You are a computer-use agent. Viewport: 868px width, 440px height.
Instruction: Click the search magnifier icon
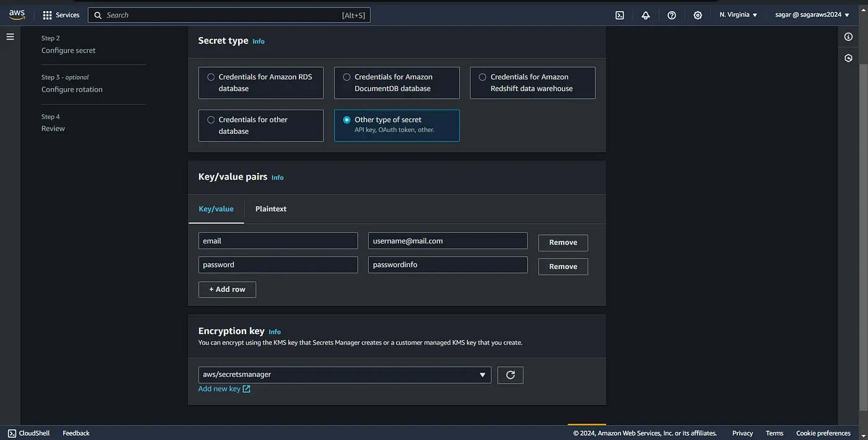98,15
